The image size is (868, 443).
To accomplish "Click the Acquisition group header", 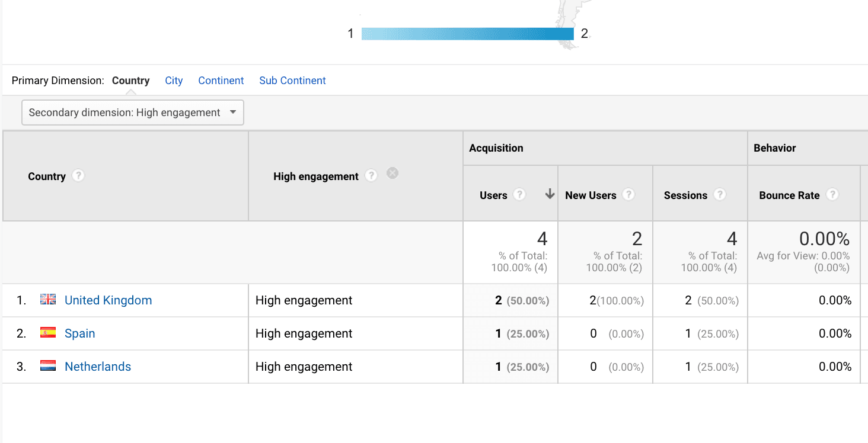I will [496, 148].
